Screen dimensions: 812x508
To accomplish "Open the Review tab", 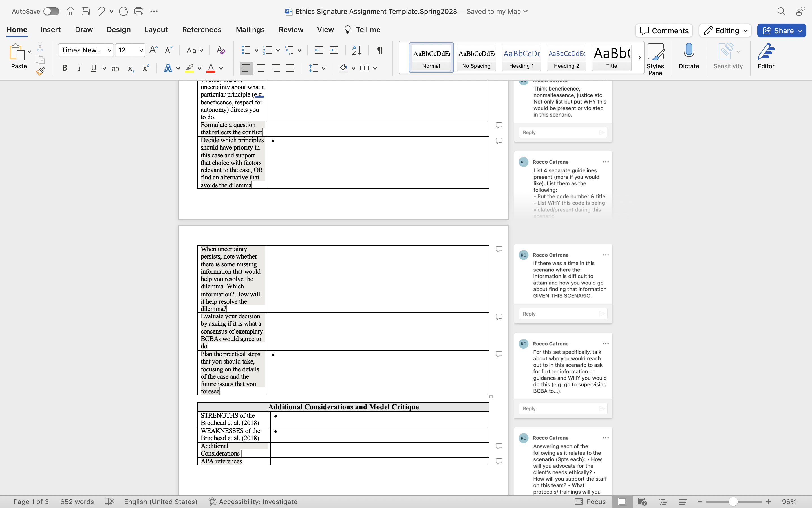I will tap(291, 30).
